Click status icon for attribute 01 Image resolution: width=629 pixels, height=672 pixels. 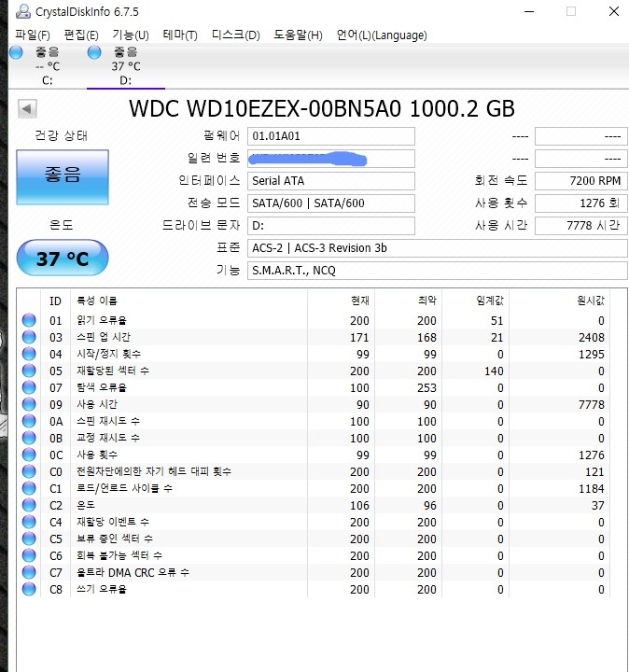(x=29, y=320)
